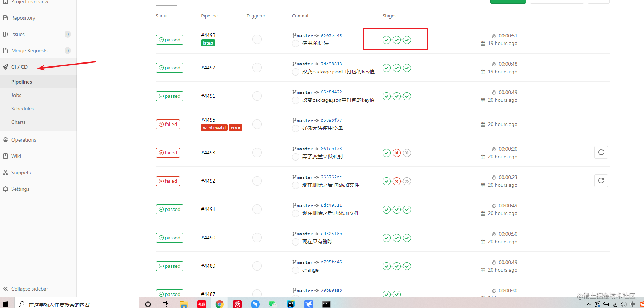Click second stage icon of pipeline #4498
This screenshot has width=644, height=308.
coord(397,40)
